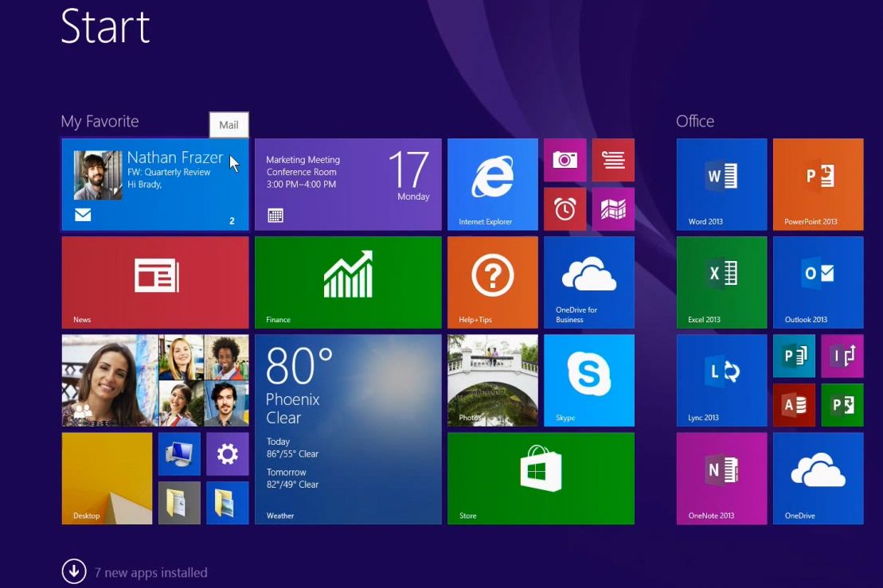Open the OneDrive tile in Office group
The image size is (883, 588).
pos(819,478)
